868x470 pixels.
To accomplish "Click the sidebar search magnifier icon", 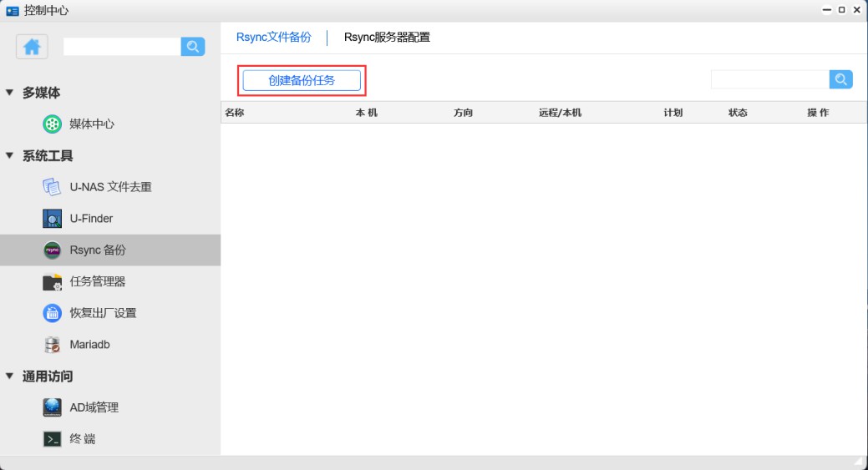I will pyautogui.click(x=193, y=47).
